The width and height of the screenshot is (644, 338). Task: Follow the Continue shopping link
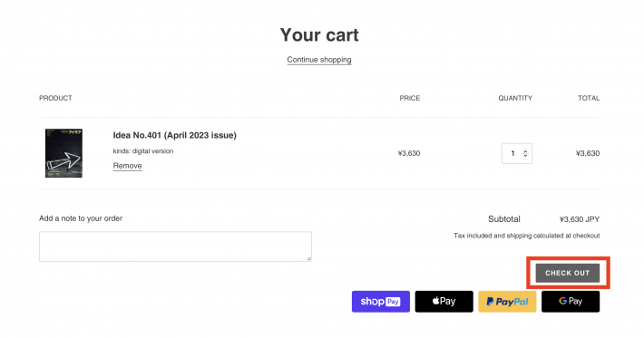click(x=319, y=60)
